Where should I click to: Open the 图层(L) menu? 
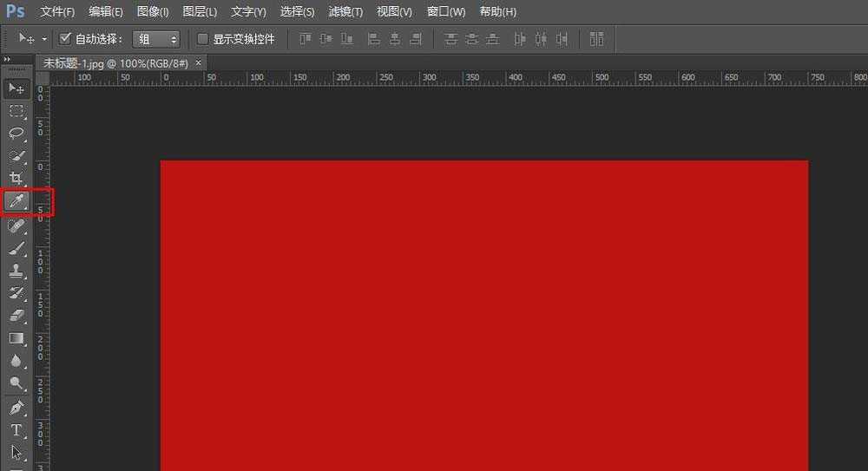tap(200, 12)
